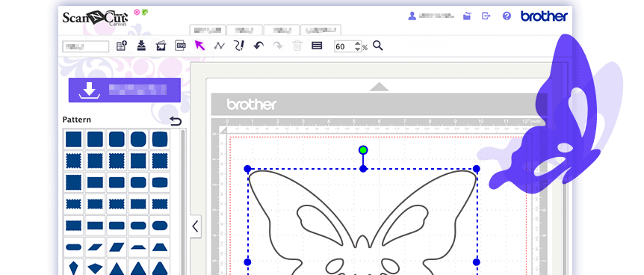Open the layers list icon
The image size is (644, 275).
click(317, 46)
